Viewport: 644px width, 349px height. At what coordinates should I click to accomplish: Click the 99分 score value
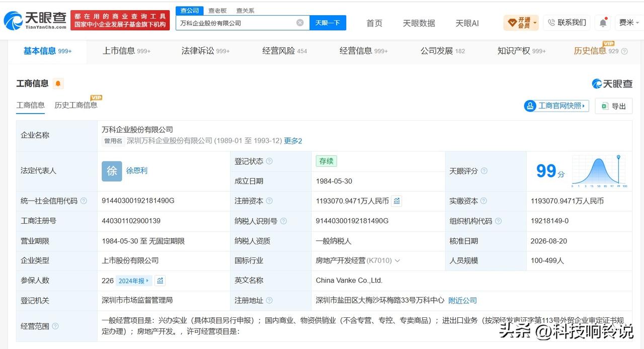coord(550,171)
